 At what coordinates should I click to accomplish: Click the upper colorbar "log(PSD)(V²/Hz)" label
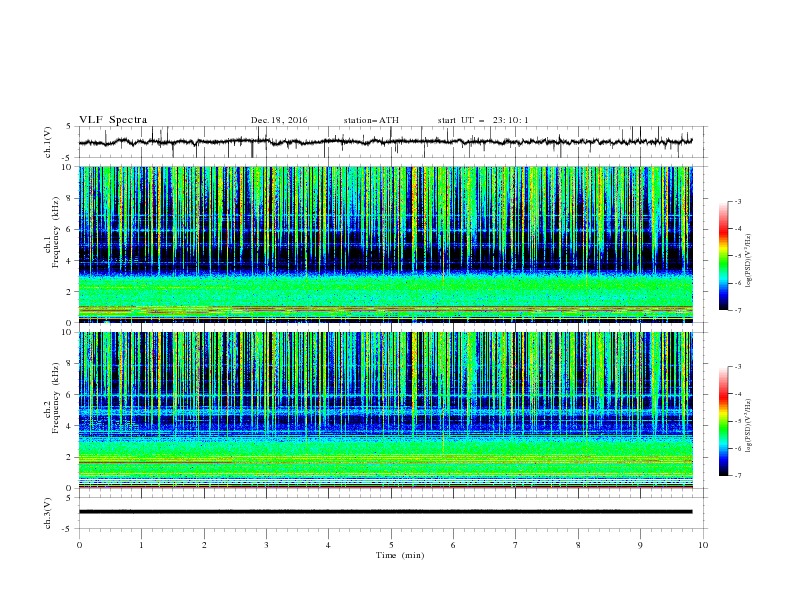748,260
